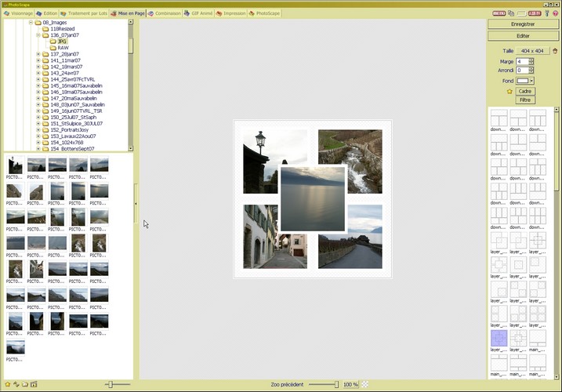Open the Fond background color dropdown

531,81
